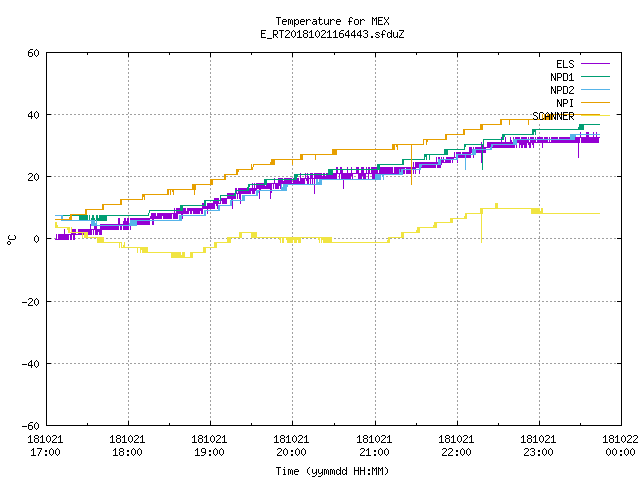Click the NPD1 legend label
640x480 pixels.
coord(562,77)
